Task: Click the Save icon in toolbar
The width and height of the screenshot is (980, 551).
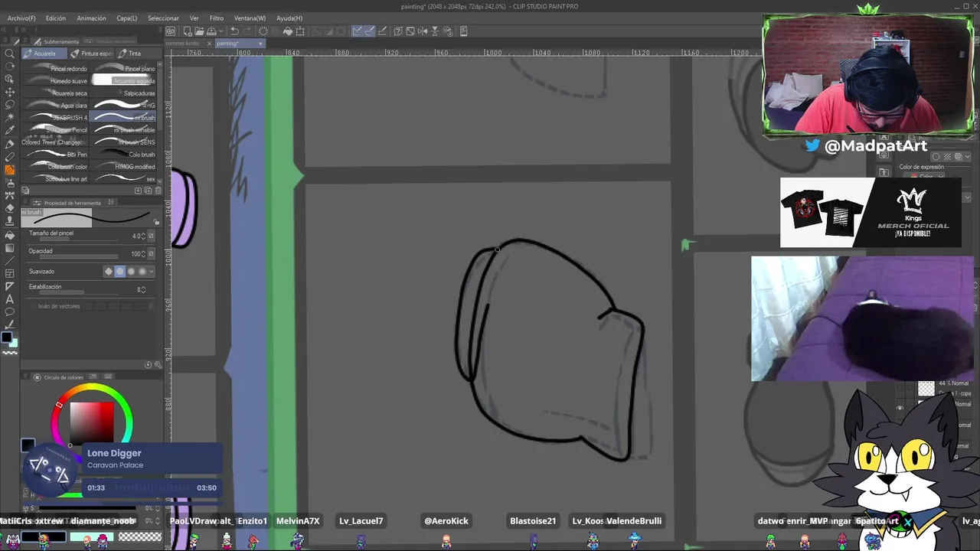Action: [210, 31]
